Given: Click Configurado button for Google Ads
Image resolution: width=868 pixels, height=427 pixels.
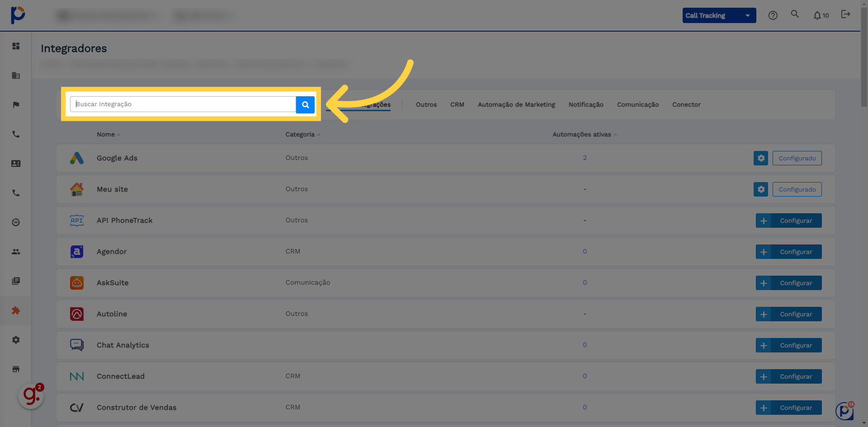Looking at the screenshot, I should pyautogui.click(x=797, y=158).
